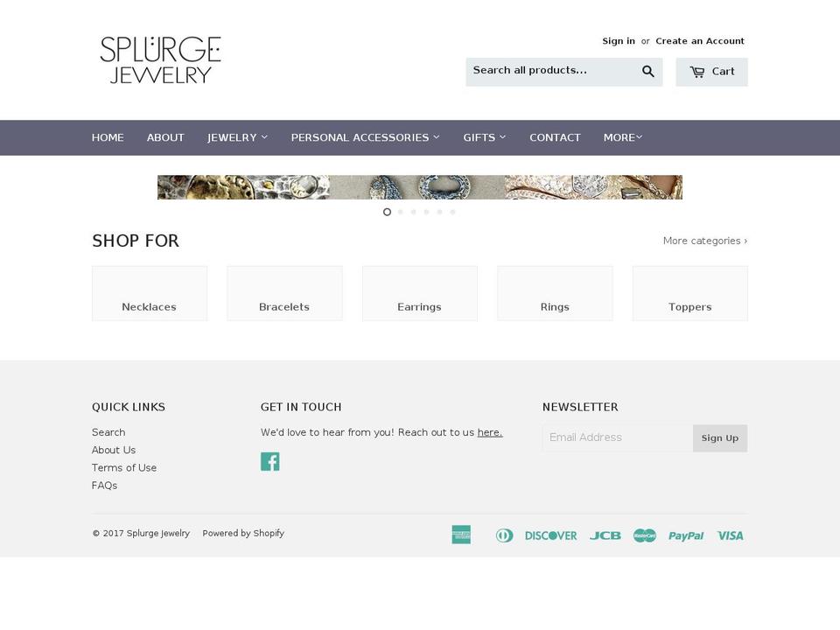Open the PERSONAL ACCESSORIES dropdown

[364, 137]
